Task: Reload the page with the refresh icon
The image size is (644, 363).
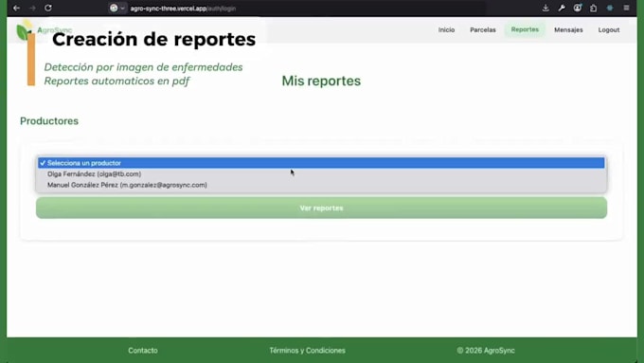Action: tap(48, 8)
